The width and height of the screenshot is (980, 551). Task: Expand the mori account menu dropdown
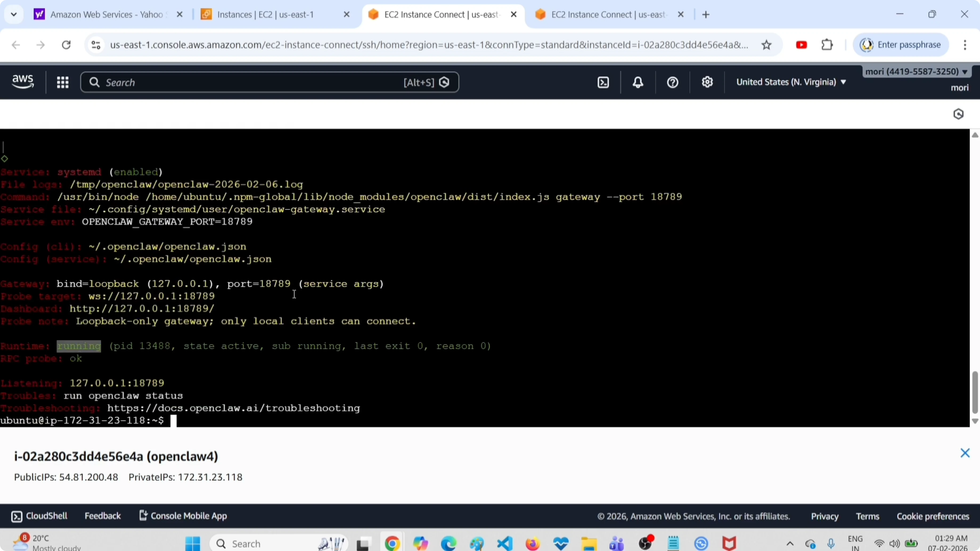click(x=916, y=72)
